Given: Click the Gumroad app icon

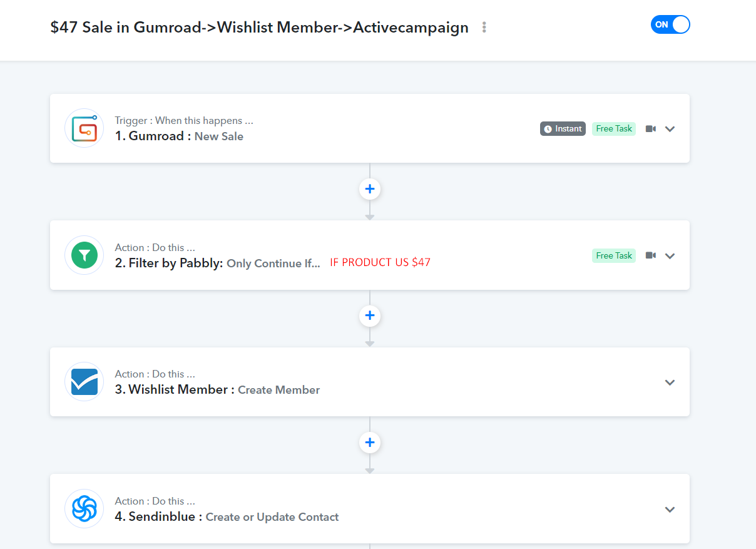Looking at the screenshot, I should click(84, 128).
